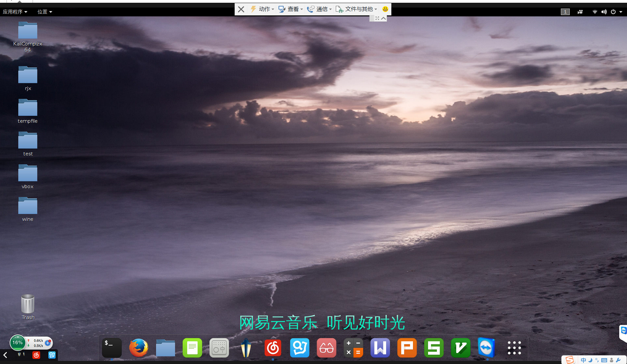Click the NetEase Music tray icon
Screen dimensions: 627x364
point(36,355)
